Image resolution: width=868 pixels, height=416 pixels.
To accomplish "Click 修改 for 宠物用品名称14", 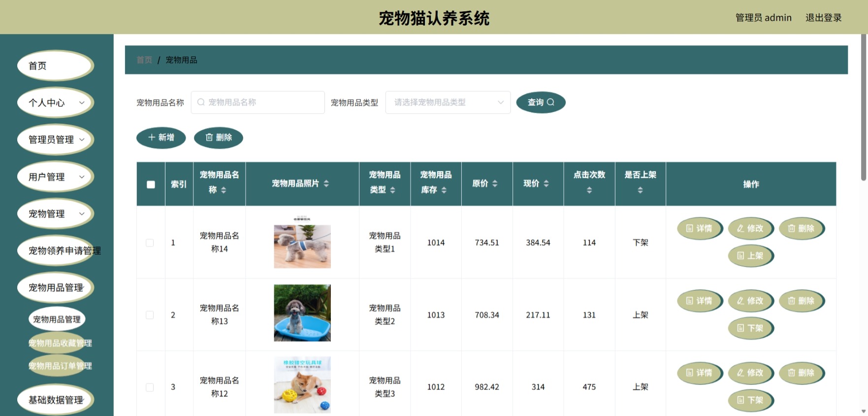I will coord(751,229).
